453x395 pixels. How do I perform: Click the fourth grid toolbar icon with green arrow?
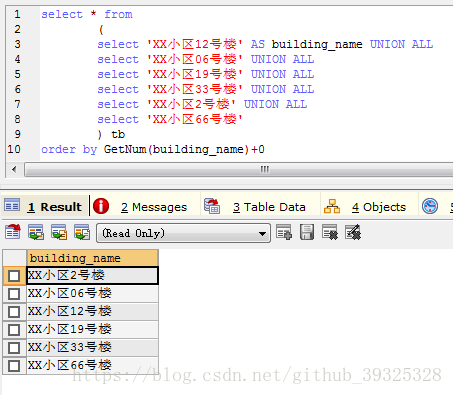[x=82, y=232]
